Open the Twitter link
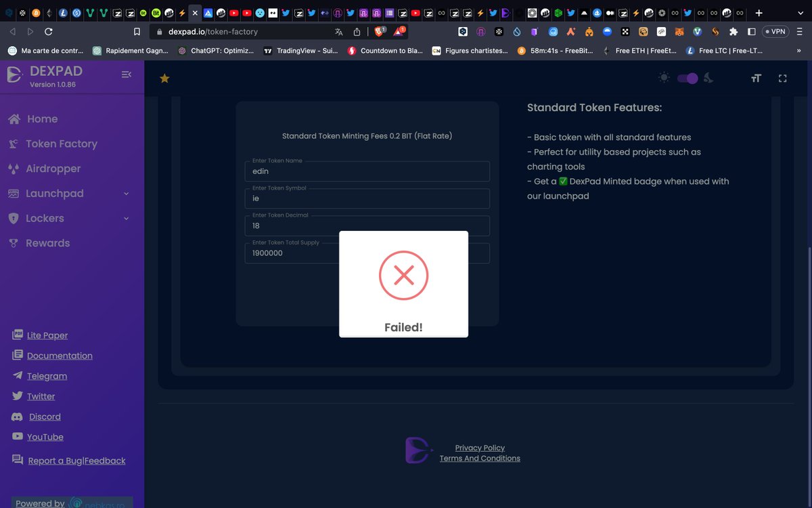The height and width of the screenshot is (508, 812). [41, 396]
